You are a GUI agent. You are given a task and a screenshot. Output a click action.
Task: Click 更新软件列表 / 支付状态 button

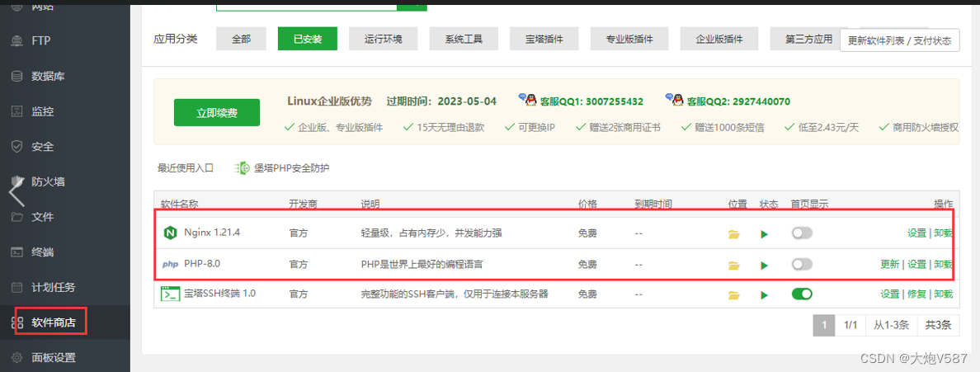pos(899,40)
